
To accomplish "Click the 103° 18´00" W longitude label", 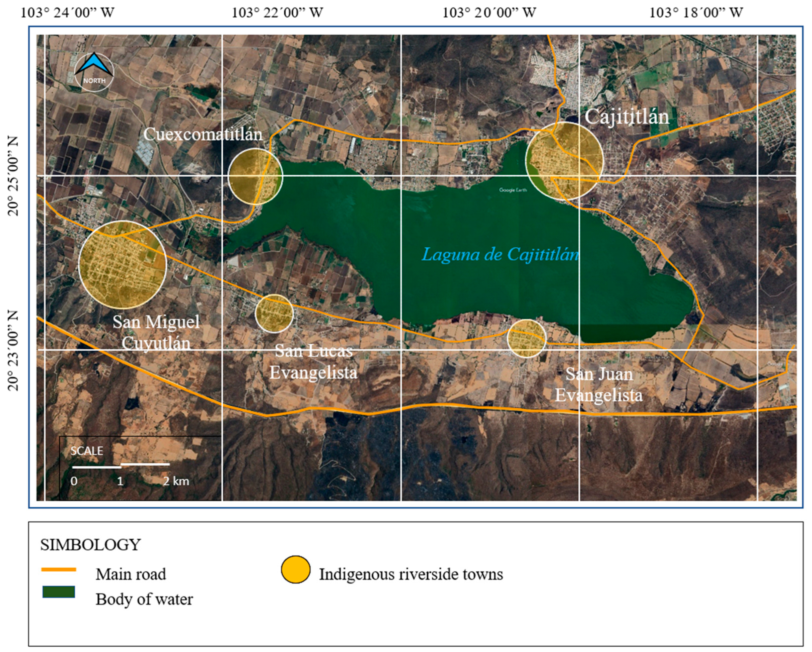I will [x=696, y=13].
